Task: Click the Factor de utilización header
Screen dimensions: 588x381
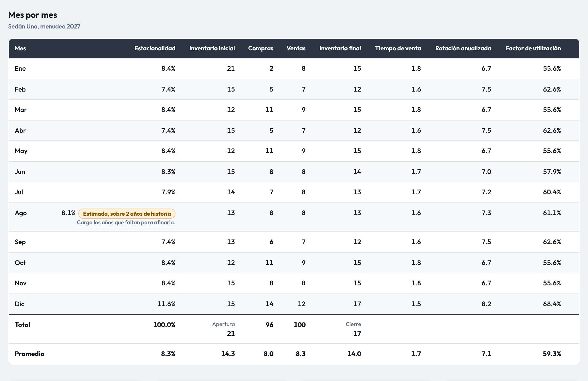Action: click(x=533, y=48)
